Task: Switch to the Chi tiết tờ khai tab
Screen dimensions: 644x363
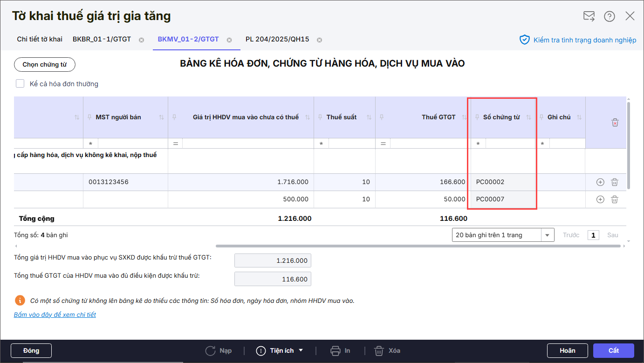Action: (x=40, y=39)
